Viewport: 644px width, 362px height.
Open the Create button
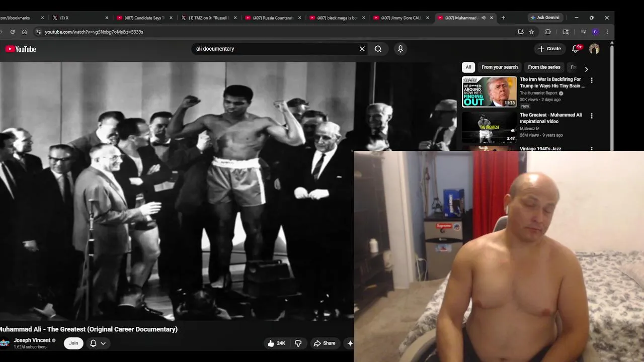[x=549, y=49]
